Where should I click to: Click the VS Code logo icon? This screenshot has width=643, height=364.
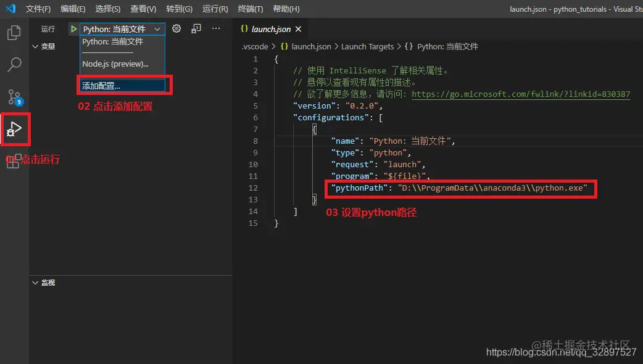click(10, 8)
